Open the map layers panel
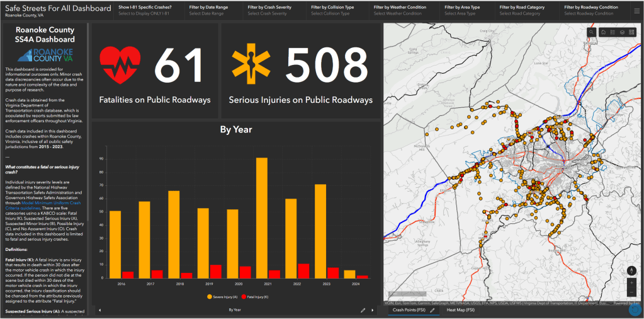The width and height of the screenshot is (644, 319). point(622,32)
